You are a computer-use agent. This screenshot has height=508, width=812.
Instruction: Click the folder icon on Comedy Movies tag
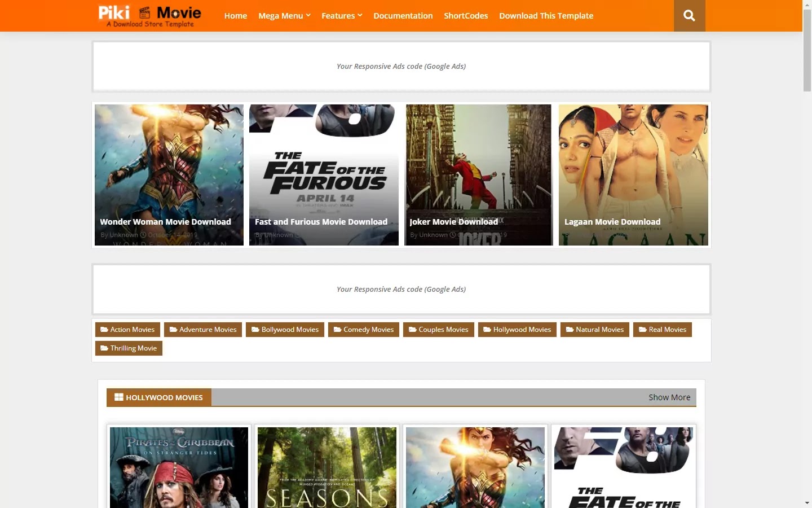[x=337, y=330]
